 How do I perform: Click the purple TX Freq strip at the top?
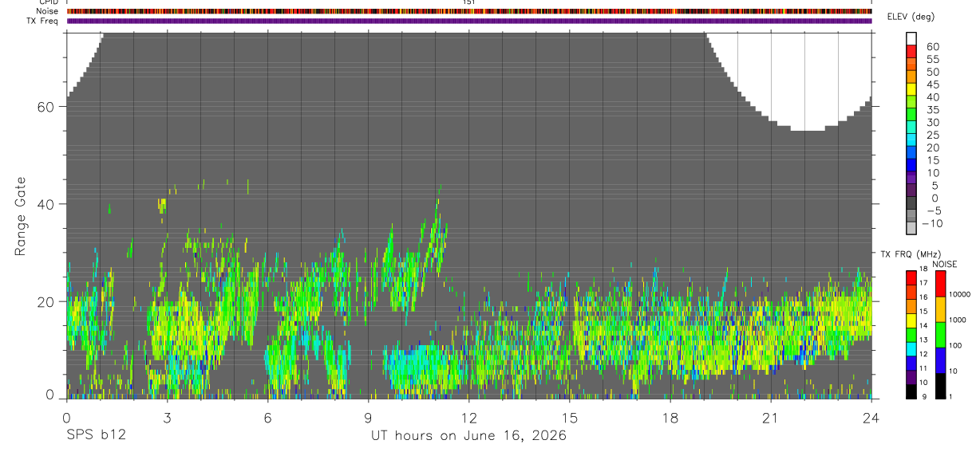point(469,21)
